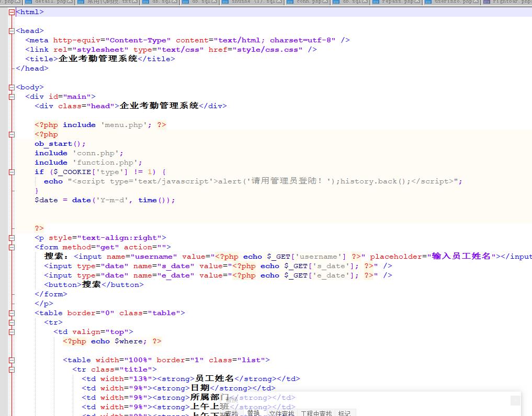Click the href value "style/css.css"
This screenshot has height=416, width=532.
pos(267,50)
